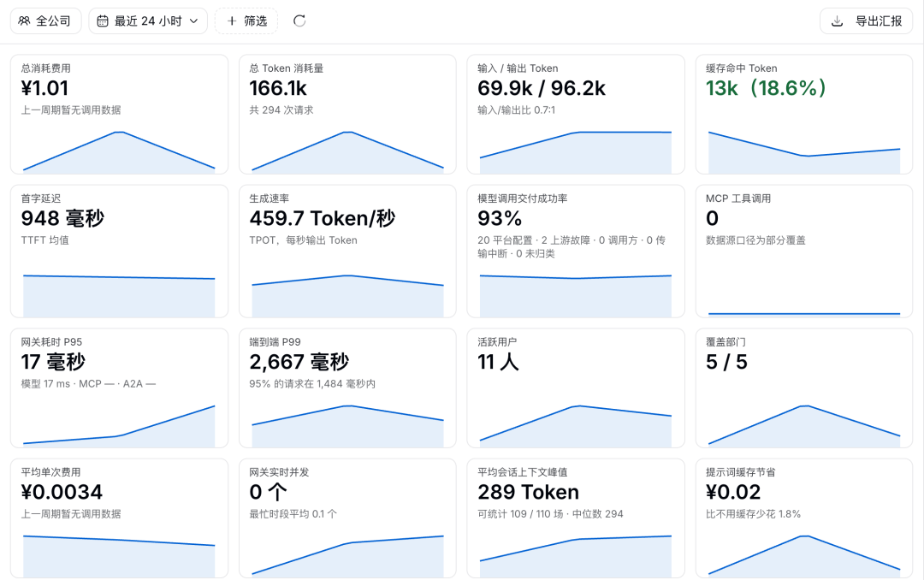Click the 289 Token context peak value
Screen dimensions: 924x580
coord(528,492)
